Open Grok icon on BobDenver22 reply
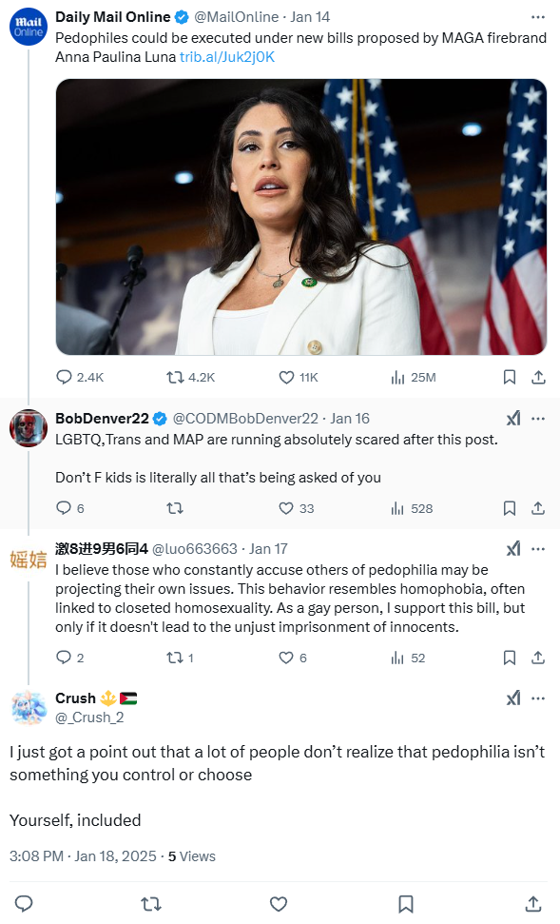560x924 pixels. point(513,419)
